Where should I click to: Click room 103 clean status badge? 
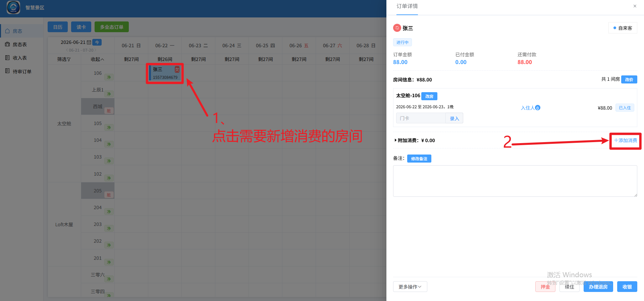pos(109,161)
